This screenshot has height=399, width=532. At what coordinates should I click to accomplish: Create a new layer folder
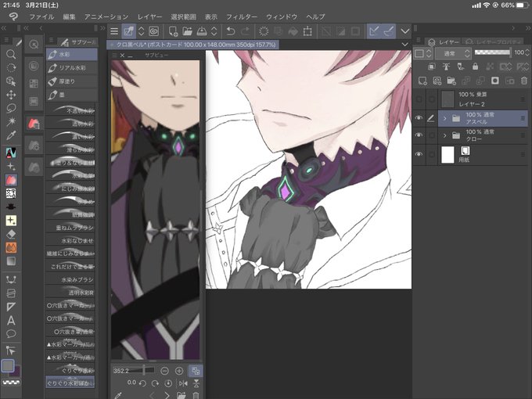451,81
